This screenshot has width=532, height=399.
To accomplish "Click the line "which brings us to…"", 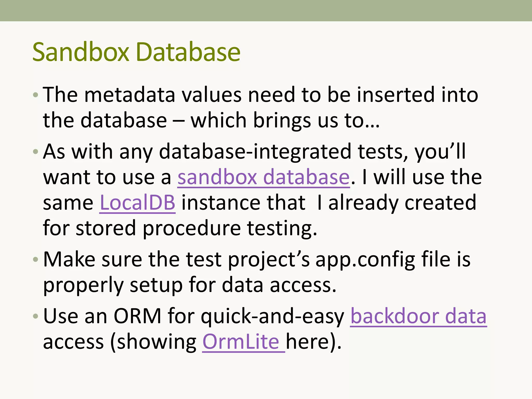I will (285, 120).
